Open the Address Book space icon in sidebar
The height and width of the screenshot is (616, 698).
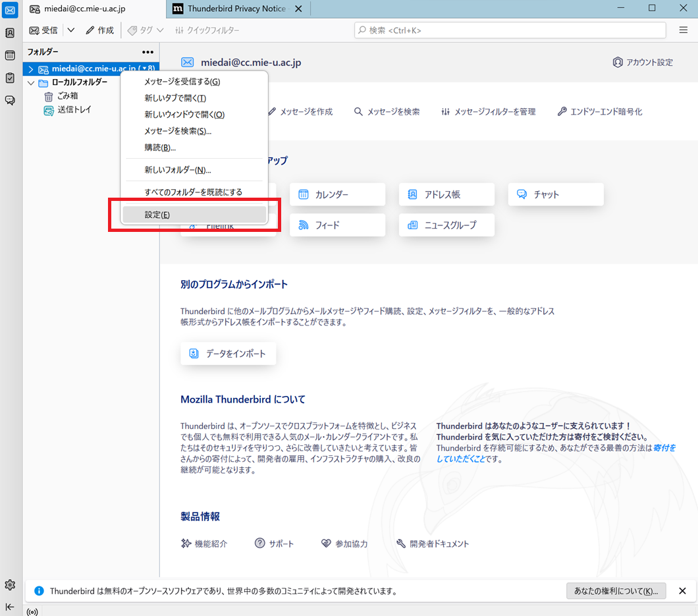tap(10, 33)
